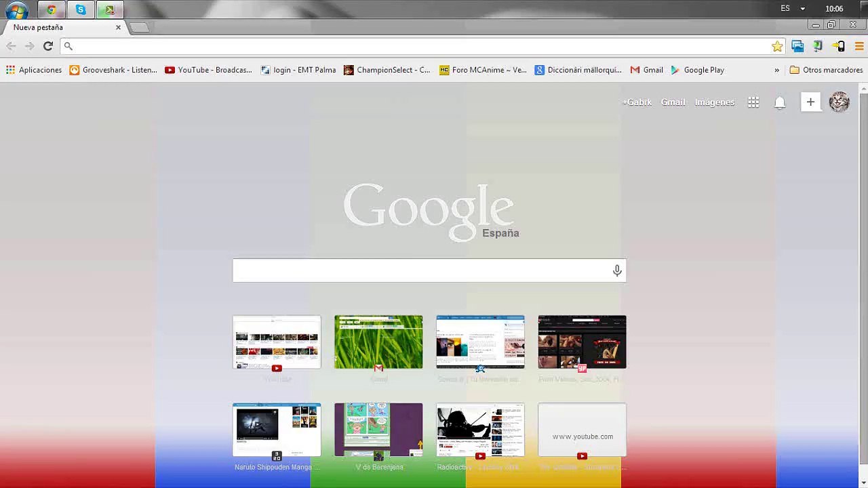
Task: Open the Gmail grass-theme thumbnail
Action: [x=378, y=342]
